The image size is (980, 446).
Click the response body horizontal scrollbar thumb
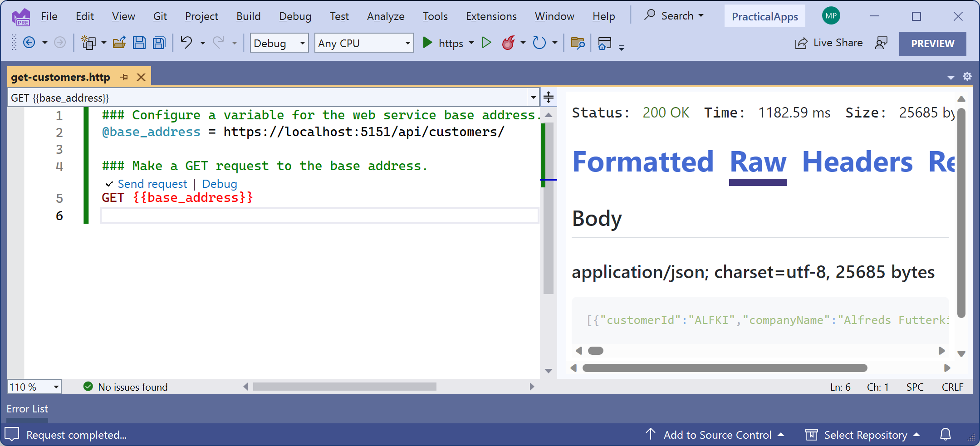point(596,351)
